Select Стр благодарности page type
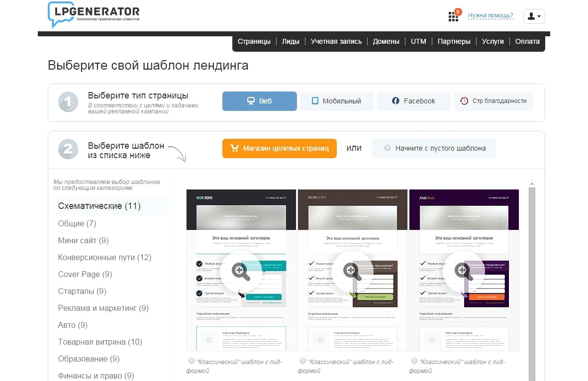Screen dimensions: 588x381 (x=493, y=101)
